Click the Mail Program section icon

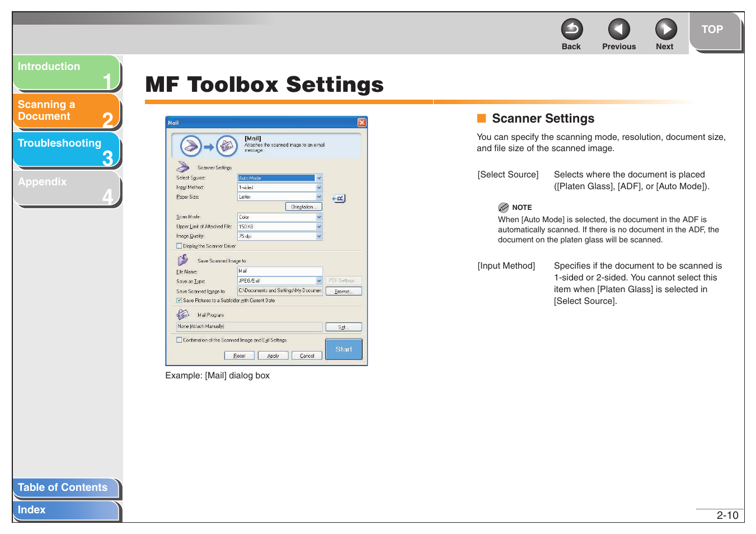[x=183, y=314]
